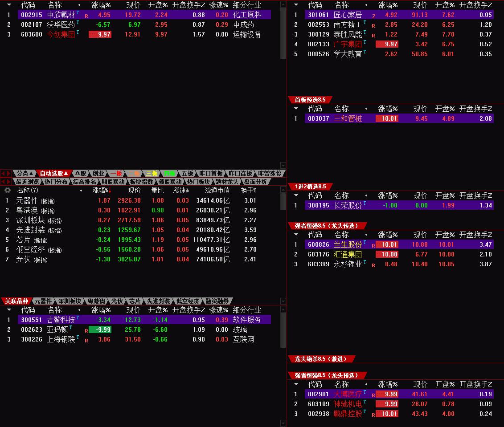Expand the triangle menu above the 兰生股份 row
Screen dimensions: 504x427
tap(296, 234)
